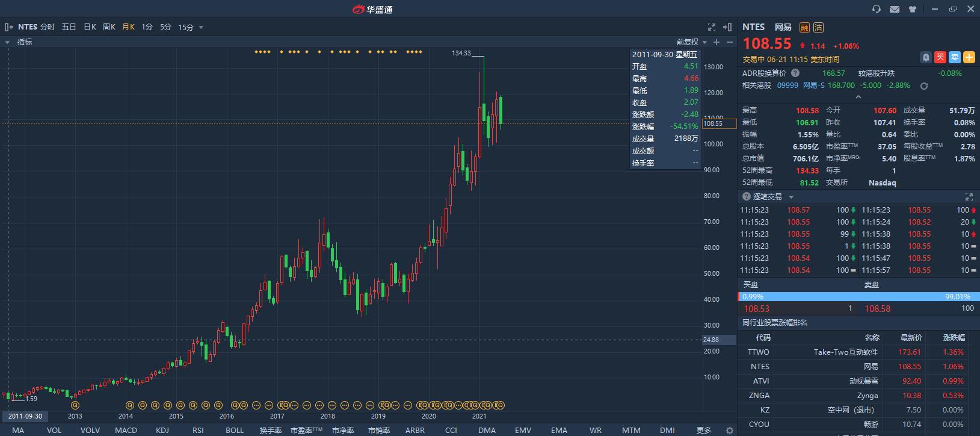Open the messages envelope icon
Image resolution: width=980 pixels, height=436 pixels.
895,9
